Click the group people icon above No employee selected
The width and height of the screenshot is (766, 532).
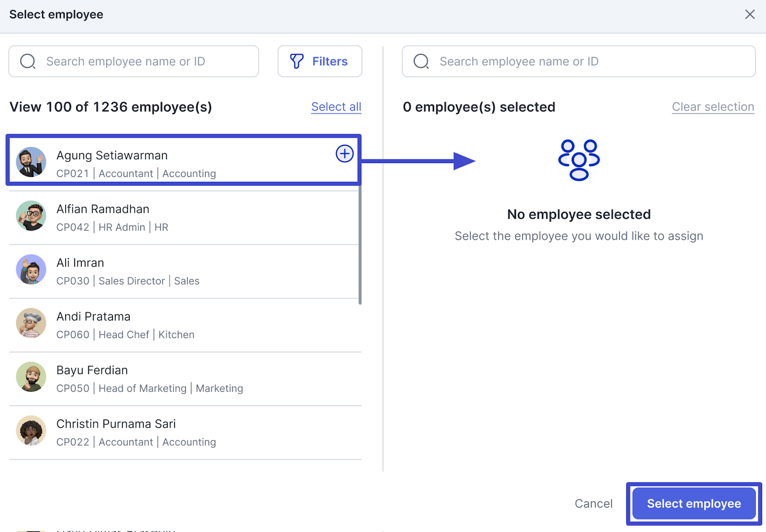pyautogui.click(x=579, y=160)
